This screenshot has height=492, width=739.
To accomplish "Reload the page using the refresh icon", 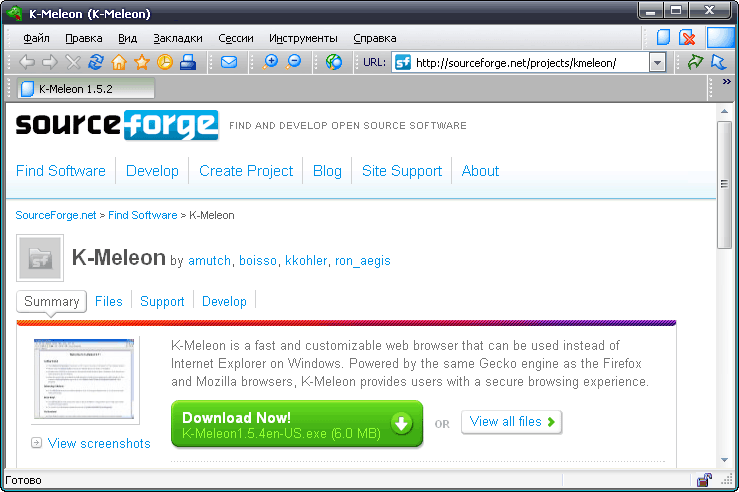I will click(x=96, y=62).
